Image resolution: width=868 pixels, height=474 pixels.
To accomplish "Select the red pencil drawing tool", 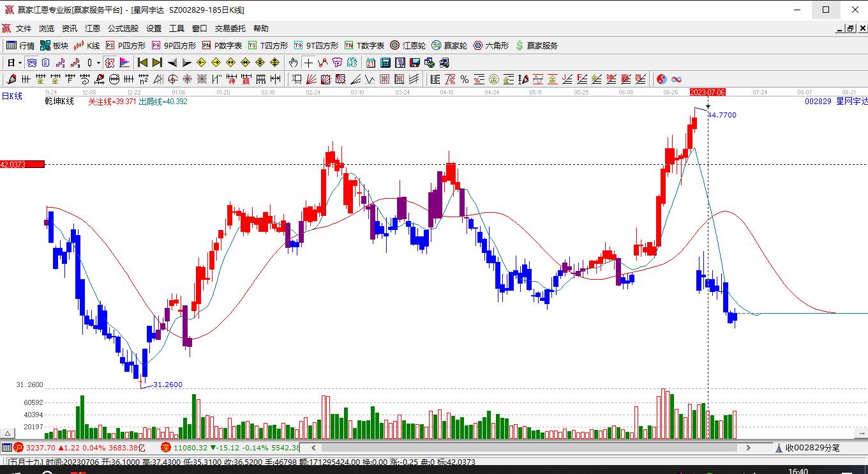I will (11, 79).
